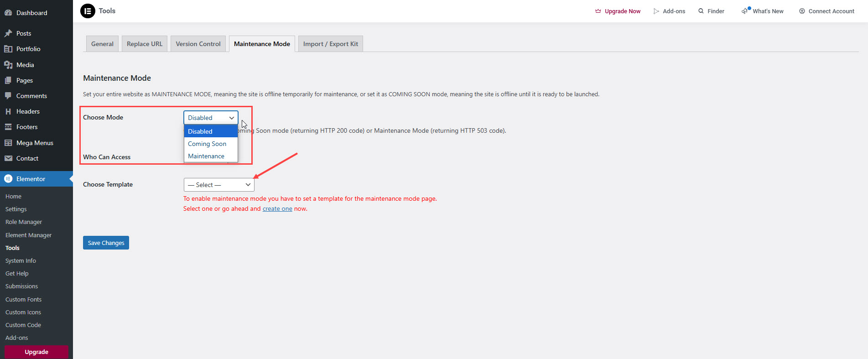Select Maintenance mode option
The width and height of the screenshot is (868, 359).
(211, 156)
